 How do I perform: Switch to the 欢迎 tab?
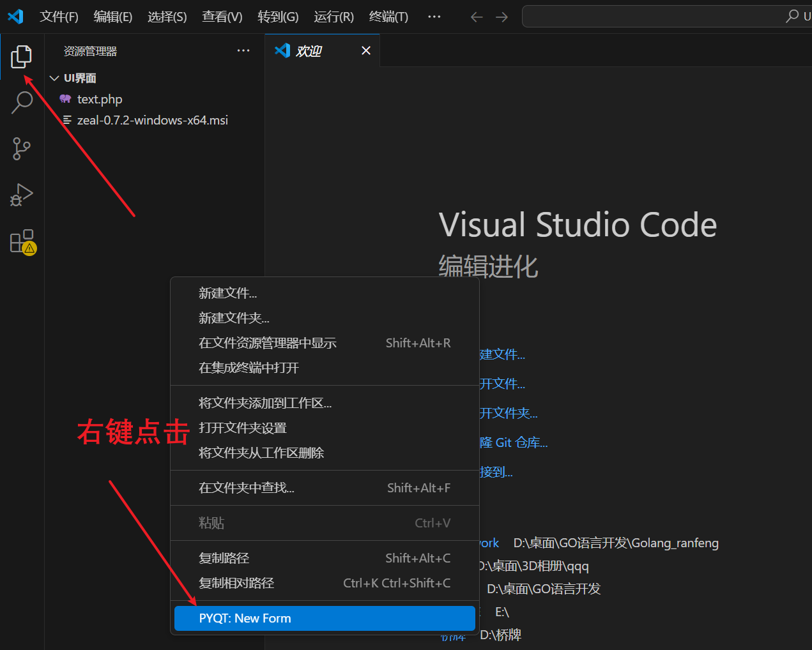pyautogui.click(x=323, y=50)
